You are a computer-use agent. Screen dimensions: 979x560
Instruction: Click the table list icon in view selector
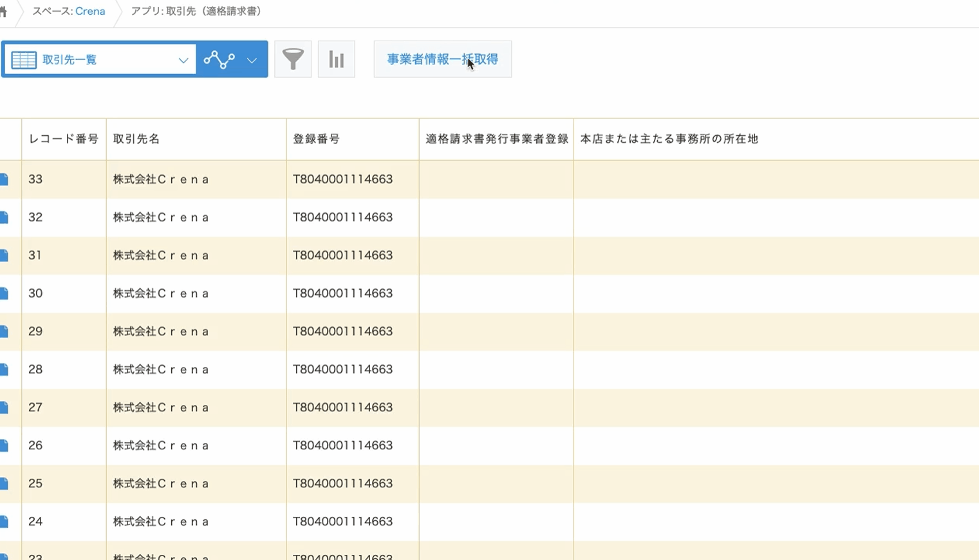pyautogui.click(x=24, y=60)
